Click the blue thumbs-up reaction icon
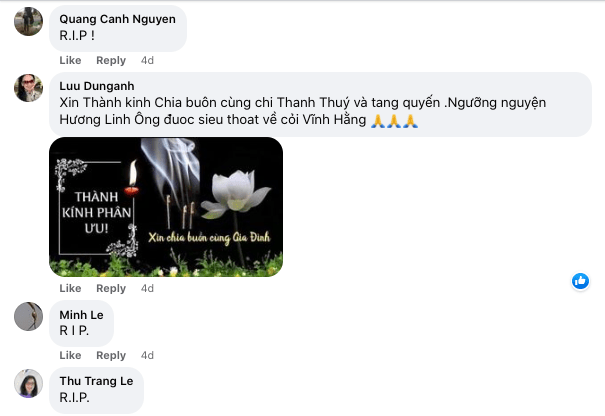 point(580,281)
